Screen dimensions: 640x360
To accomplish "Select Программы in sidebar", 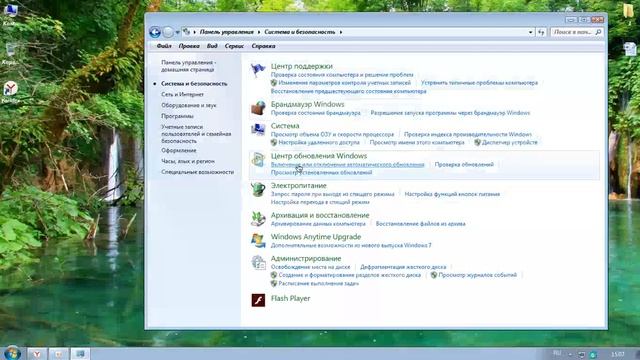I will [177, 116].
